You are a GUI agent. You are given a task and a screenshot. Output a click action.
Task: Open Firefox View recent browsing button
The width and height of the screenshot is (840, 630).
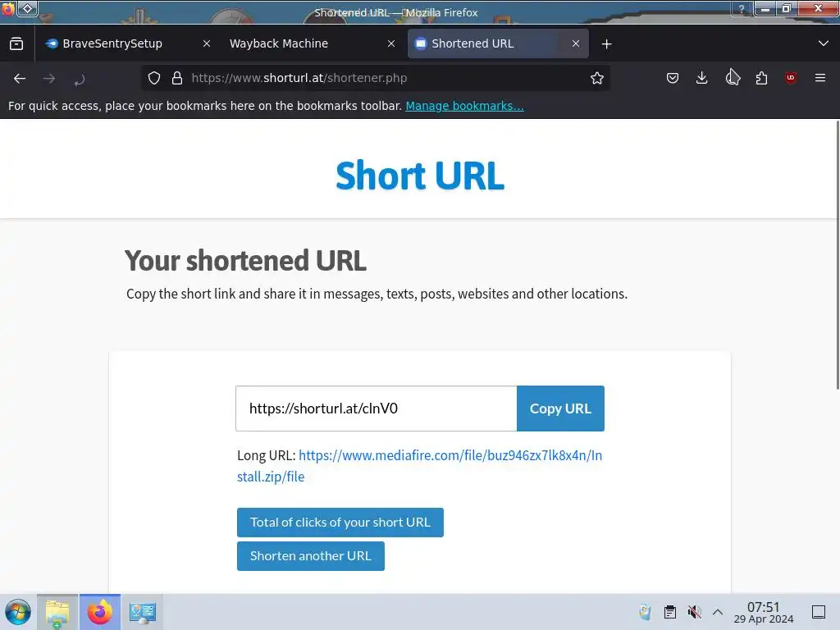[x=16, y=43]
